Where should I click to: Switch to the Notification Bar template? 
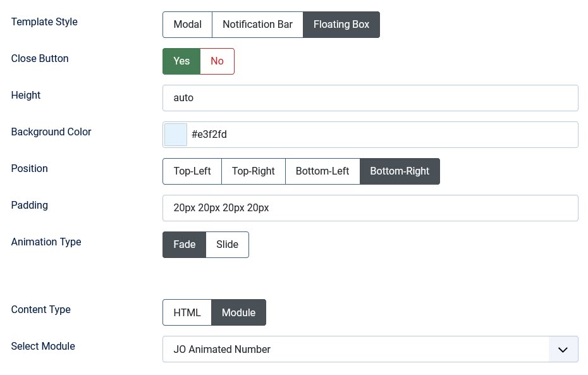click(257, 24)
